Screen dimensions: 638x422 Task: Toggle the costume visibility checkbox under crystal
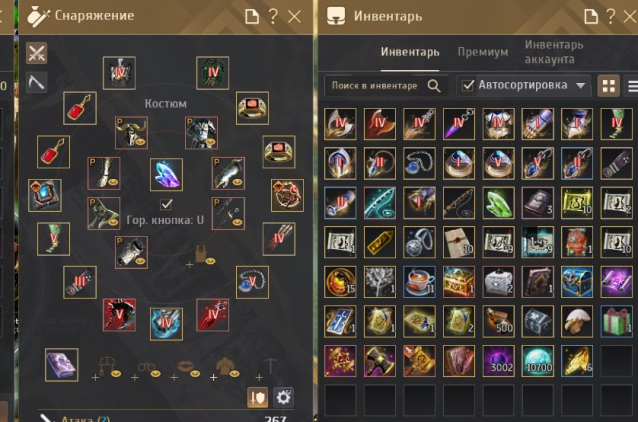coord(166,204)
